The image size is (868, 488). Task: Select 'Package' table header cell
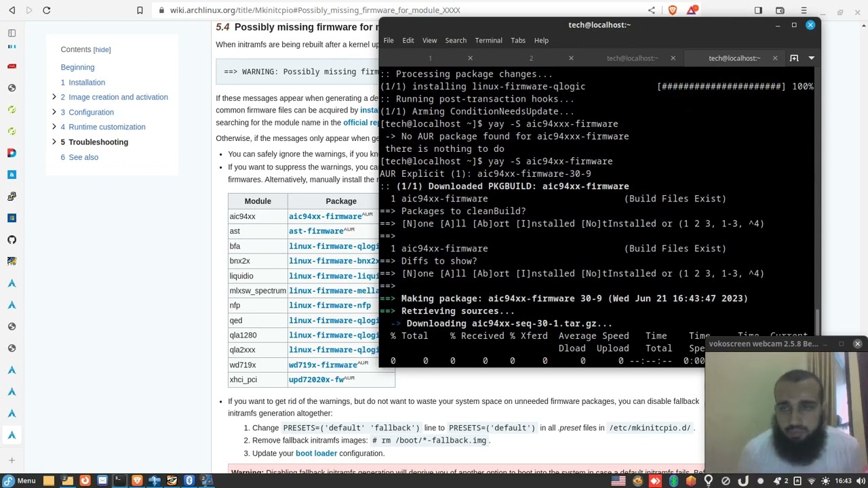coord(341,201)
